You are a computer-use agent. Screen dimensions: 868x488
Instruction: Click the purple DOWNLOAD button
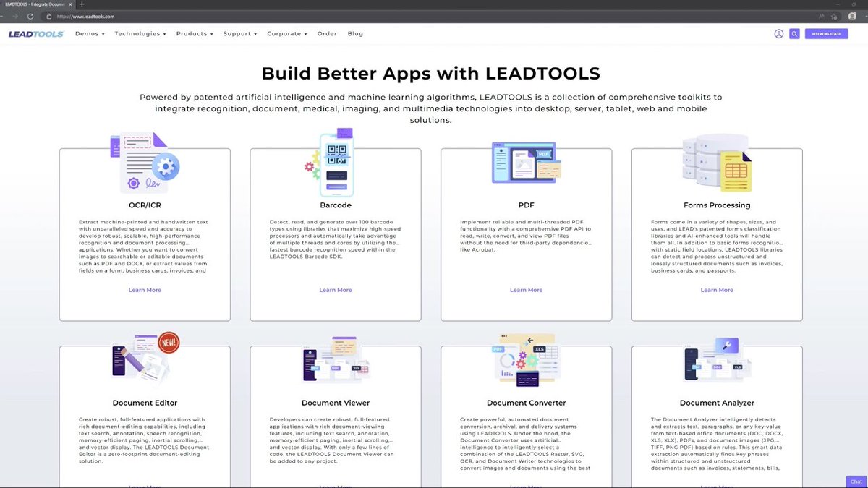[x=826, y=33]
